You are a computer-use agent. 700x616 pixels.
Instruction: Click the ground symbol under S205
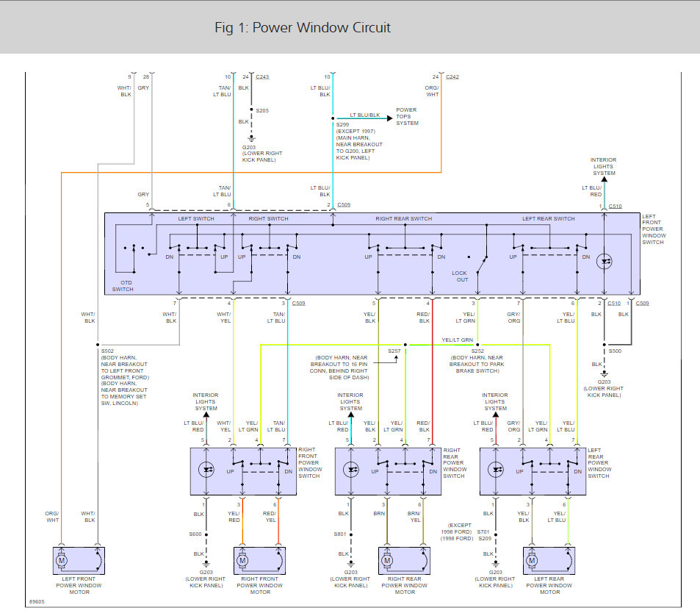(x=252, y=138)
